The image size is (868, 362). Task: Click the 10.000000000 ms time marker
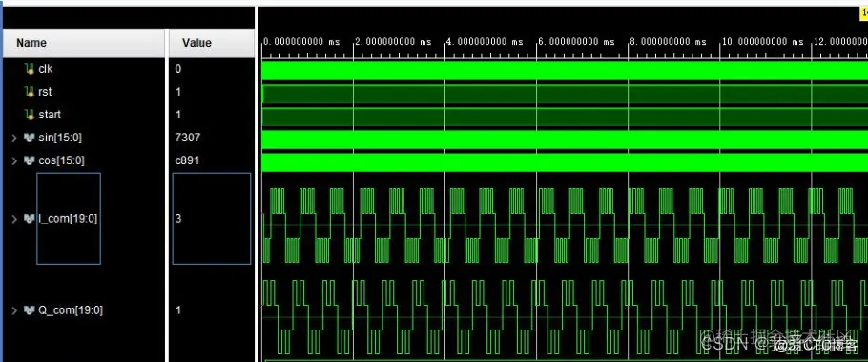[x=762, y=42]
